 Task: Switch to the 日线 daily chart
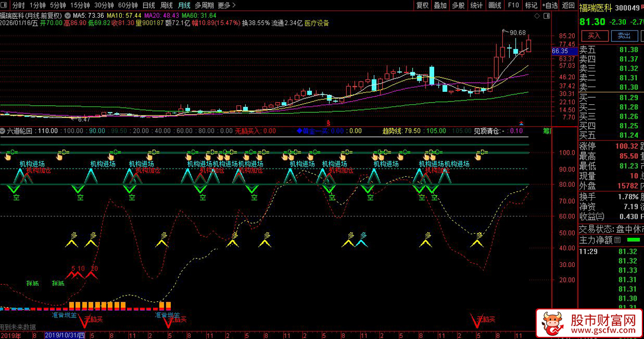149,5
